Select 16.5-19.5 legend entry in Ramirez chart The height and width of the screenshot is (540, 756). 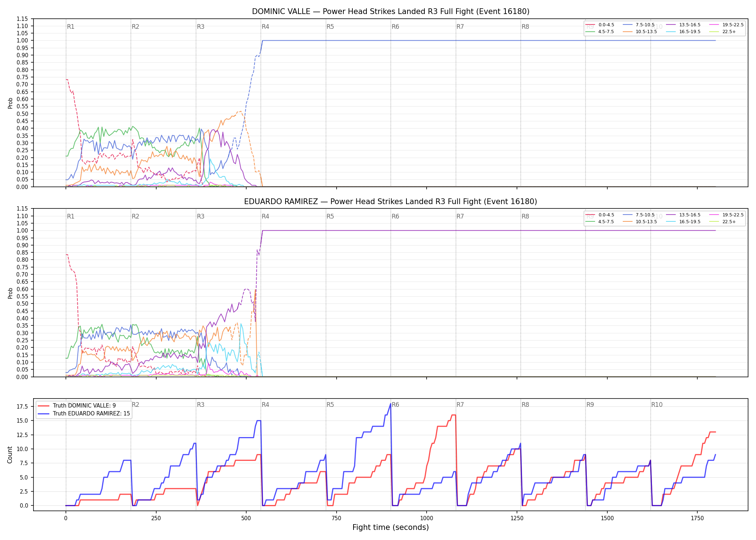683,222
